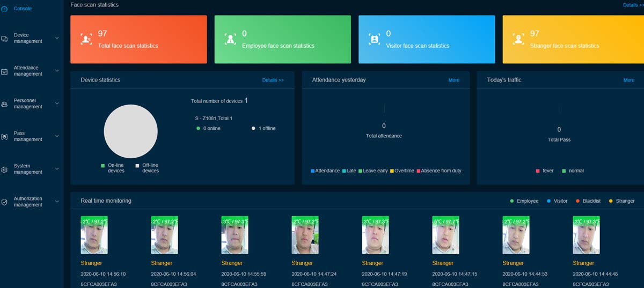Click the Authorization management shield icon
The height and width of the screenshot is (288, 644).
(x=4, y=202)
